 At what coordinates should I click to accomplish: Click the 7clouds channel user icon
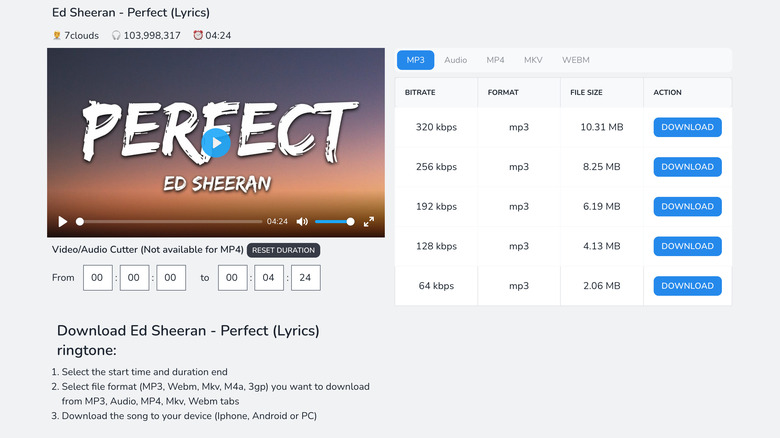[x=57, y=35]
